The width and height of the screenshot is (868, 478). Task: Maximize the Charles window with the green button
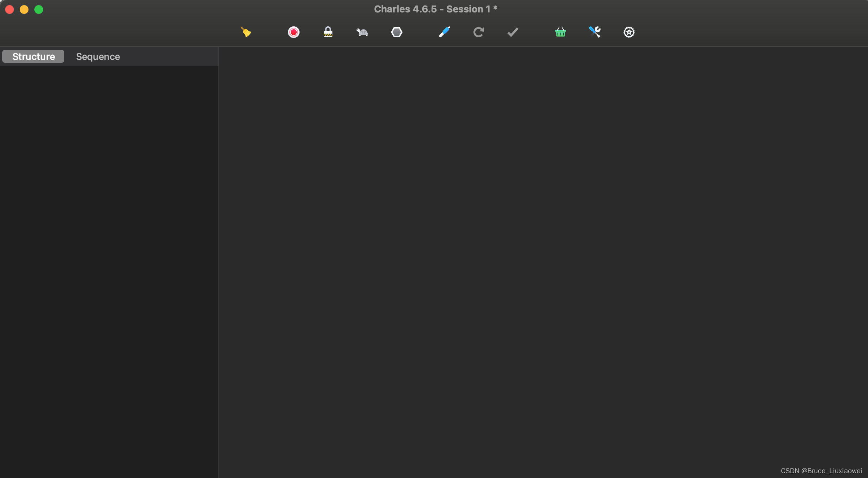tap(39, 10)
